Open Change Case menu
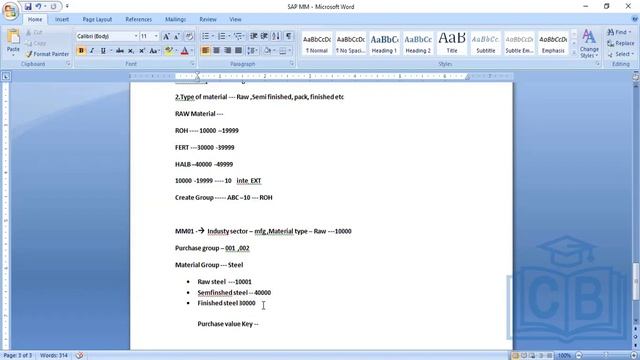 pyautogui.click(x=154, y=51)
